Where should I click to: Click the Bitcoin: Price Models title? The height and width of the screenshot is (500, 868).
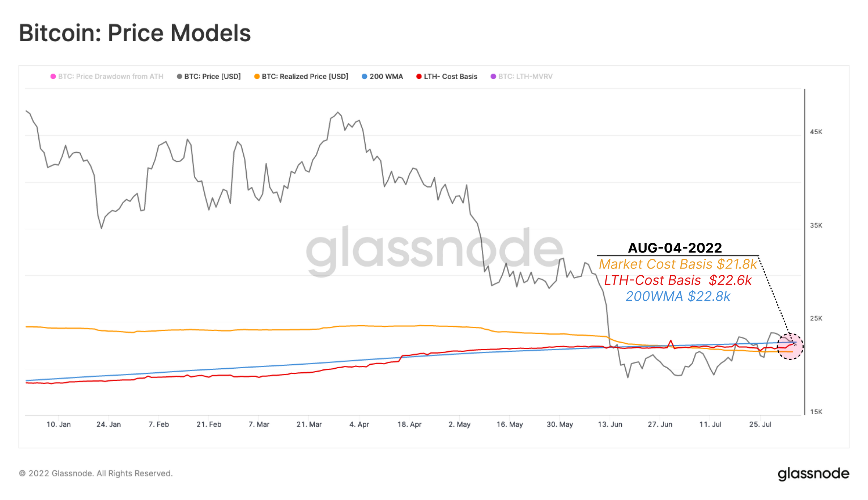click(x=135, y=33)
